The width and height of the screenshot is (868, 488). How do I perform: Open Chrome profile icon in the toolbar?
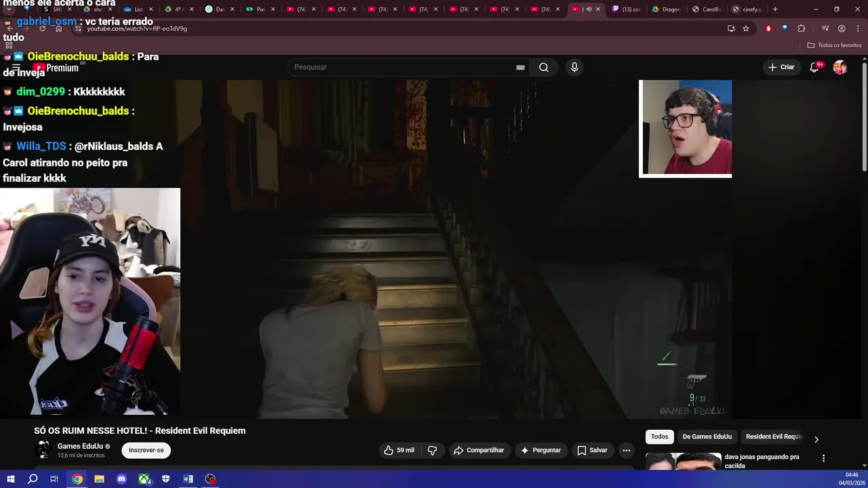(x=842, y=28)
